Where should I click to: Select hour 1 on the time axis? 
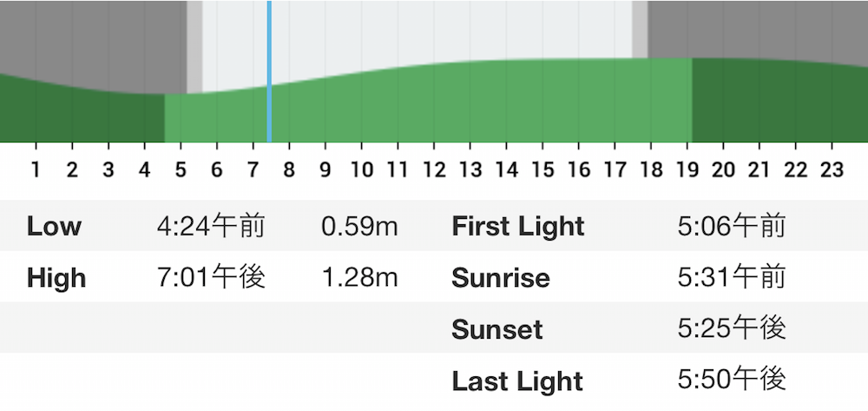tap(36, 169)
